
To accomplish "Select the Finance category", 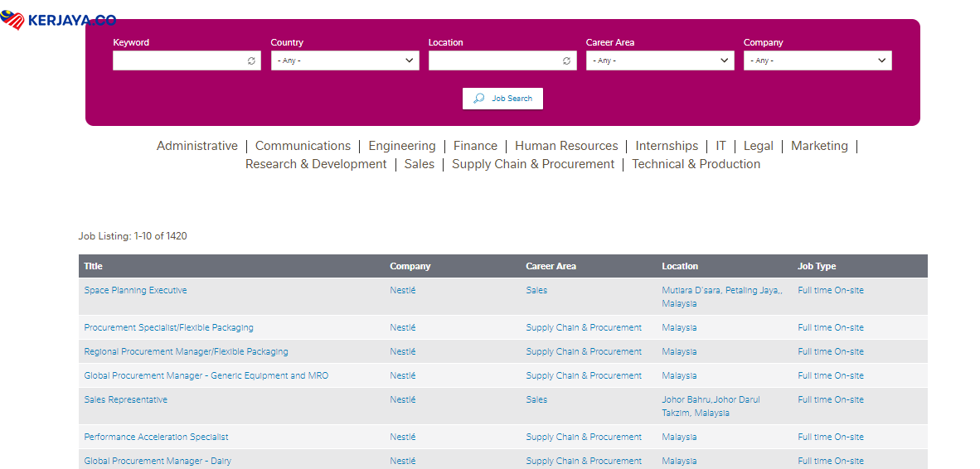I will point(476,146).
